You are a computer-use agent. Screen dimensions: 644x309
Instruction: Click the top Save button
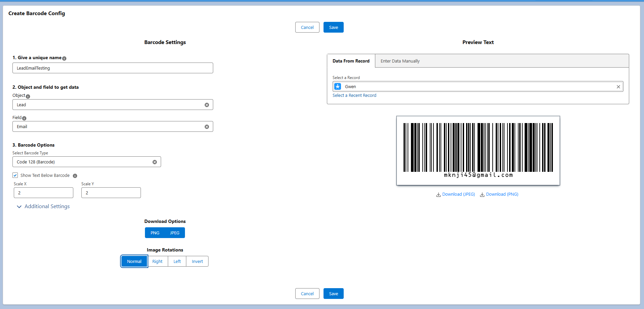coord(333,28)
